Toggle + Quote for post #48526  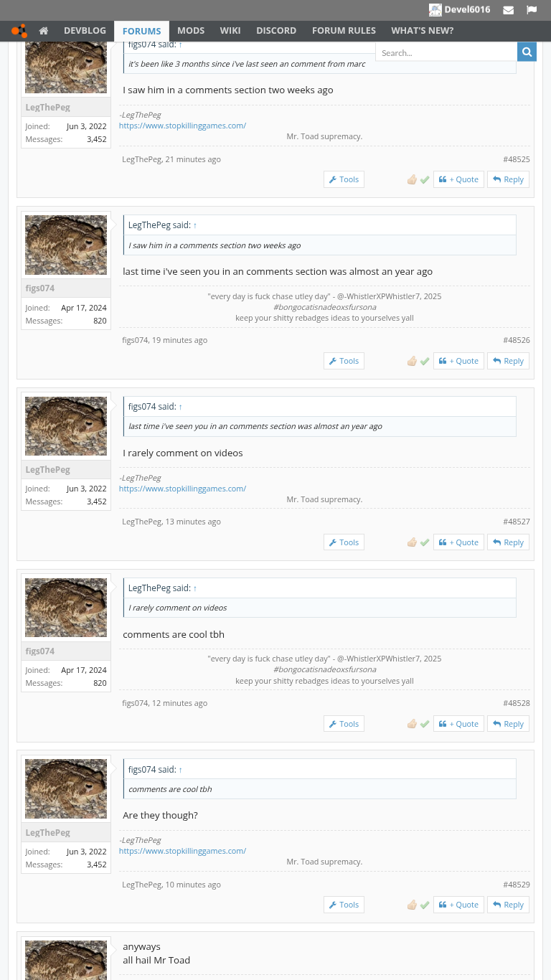458,361
